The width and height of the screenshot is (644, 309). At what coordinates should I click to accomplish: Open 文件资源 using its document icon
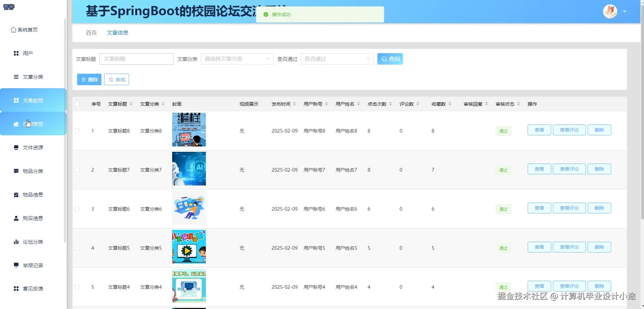coord(16,147)
